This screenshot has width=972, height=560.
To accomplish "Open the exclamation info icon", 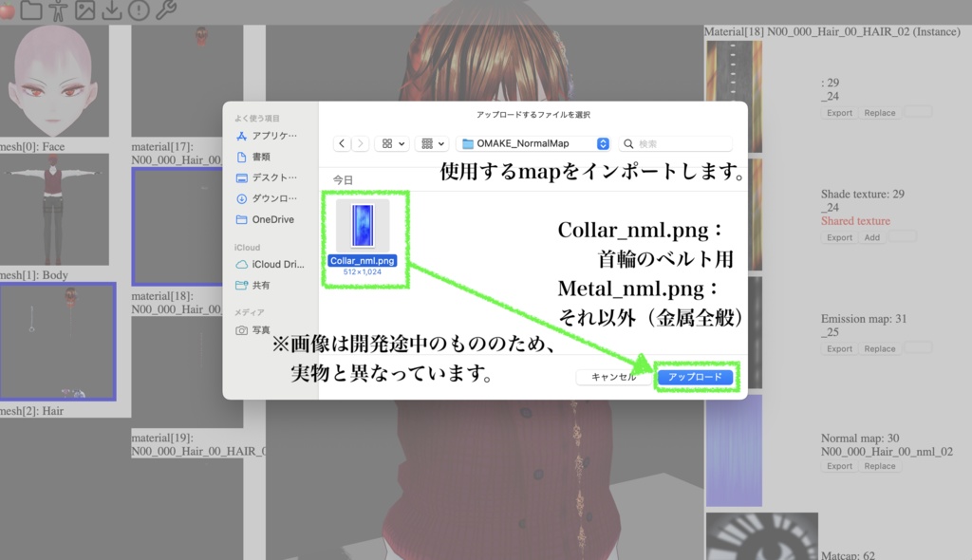I will (x=140, y=11).
